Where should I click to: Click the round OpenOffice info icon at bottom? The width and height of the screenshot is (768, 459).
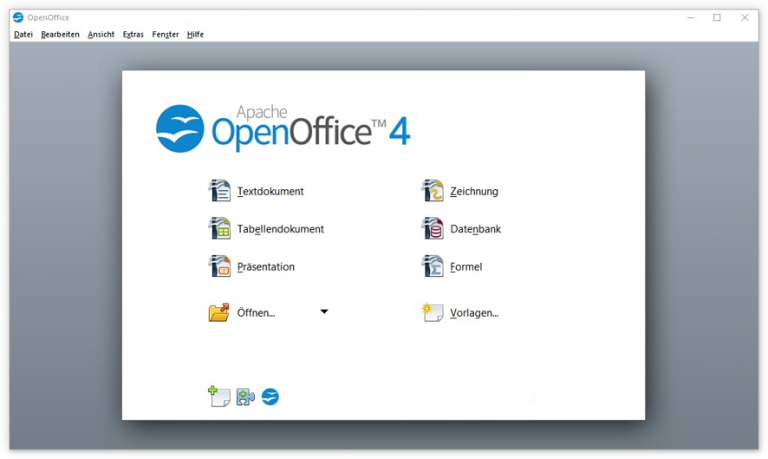pyautogui.click(x=270, y=397)
